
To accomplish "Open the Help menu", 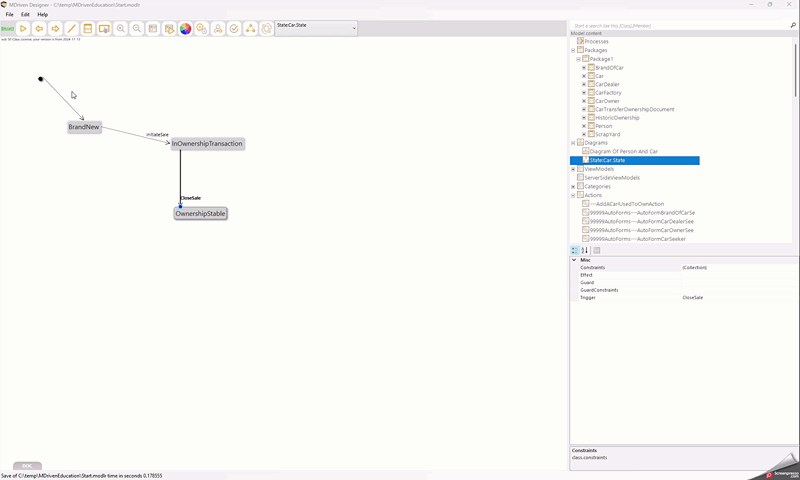I will pyautogui.click(x=42, y=15).
